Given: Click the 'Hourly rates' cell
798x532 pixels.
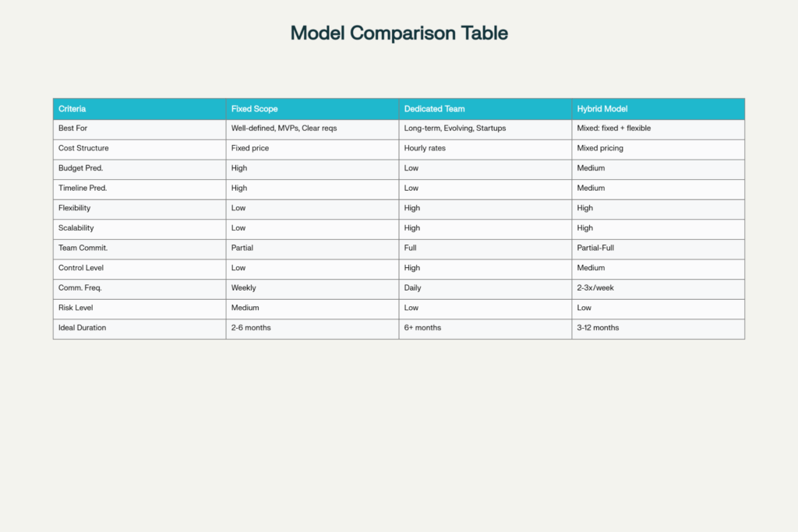Looking at the screenshot, I should pyautogui.click(x=425, y=148).
